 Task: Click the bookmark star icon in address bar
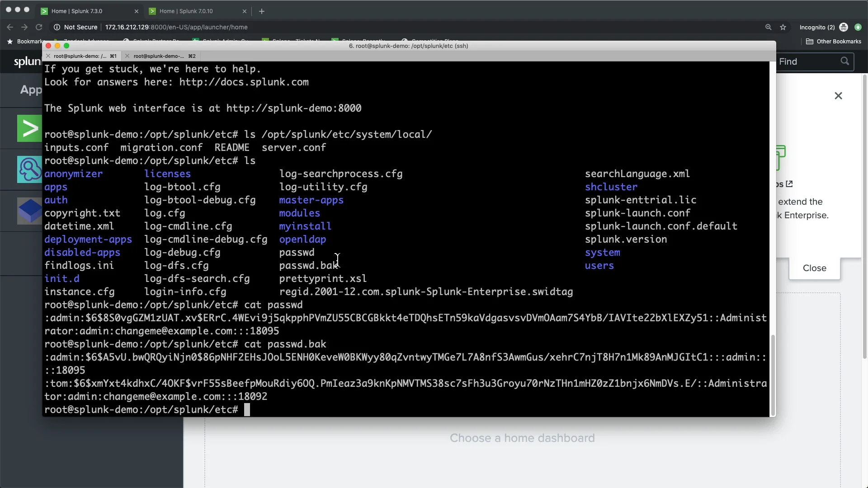click(x=783, y=27)
